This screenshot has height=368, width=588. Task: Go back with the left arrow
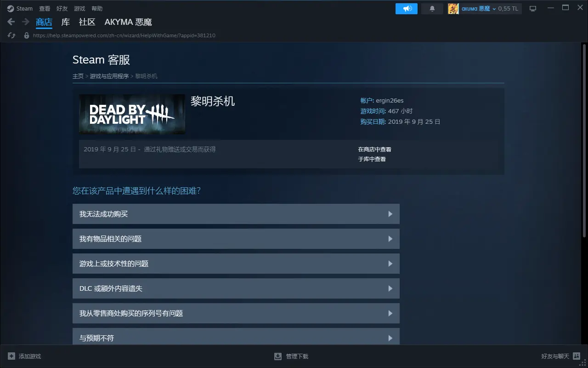(x=11, y=22)
